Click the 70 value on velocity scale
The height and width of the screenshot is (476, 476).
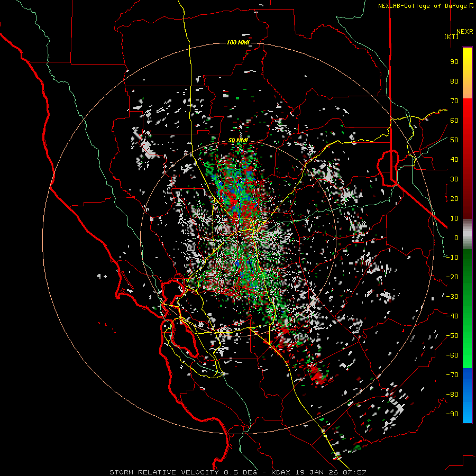click(x=454, y=101)
